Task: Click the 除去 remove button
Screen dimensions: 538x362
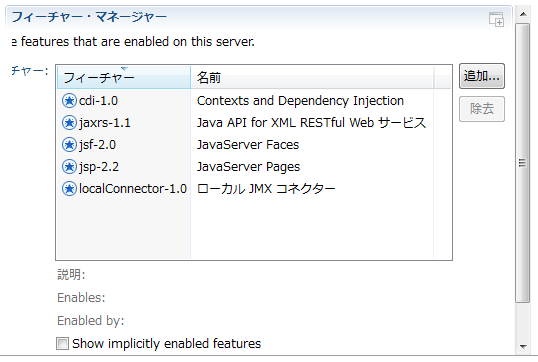Action: tap(482, 109)
